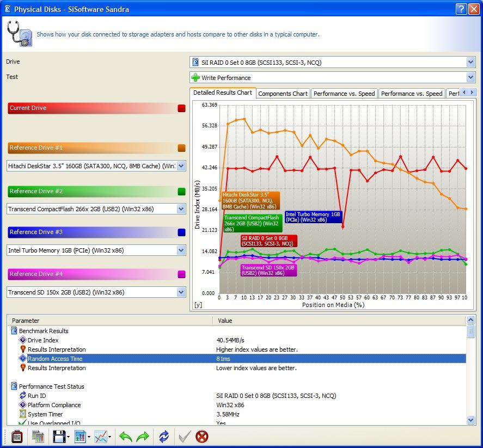The height and width of the screenshot is (448, 483).
Task: Click the bar chart toolbar icon
Action: 81,437
